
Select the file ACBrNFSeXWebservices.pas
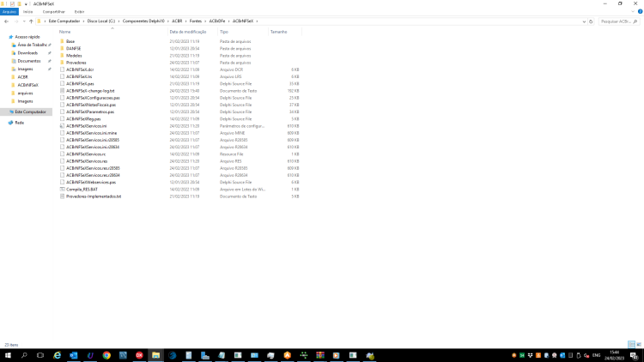[91, 182]
